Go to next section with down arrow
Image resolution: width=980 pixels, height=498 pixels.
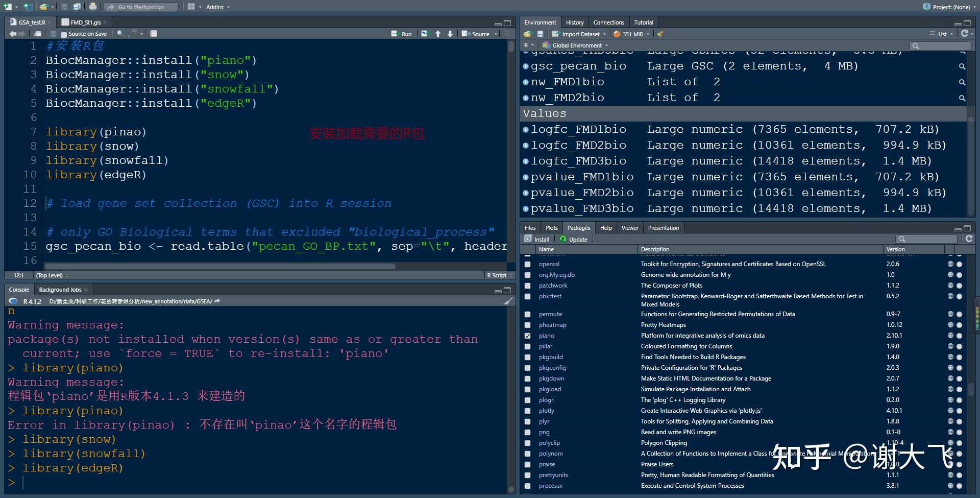450,34
